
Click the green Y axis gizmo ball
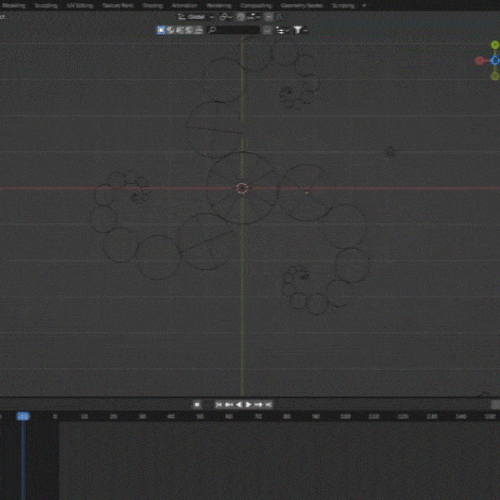tap(495, 45)
